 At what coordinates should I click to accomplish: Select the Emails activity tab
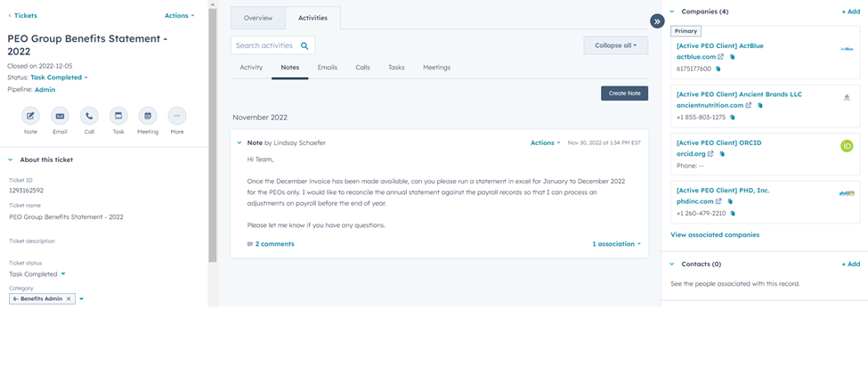pyautogui.click(x=327, y=68)
